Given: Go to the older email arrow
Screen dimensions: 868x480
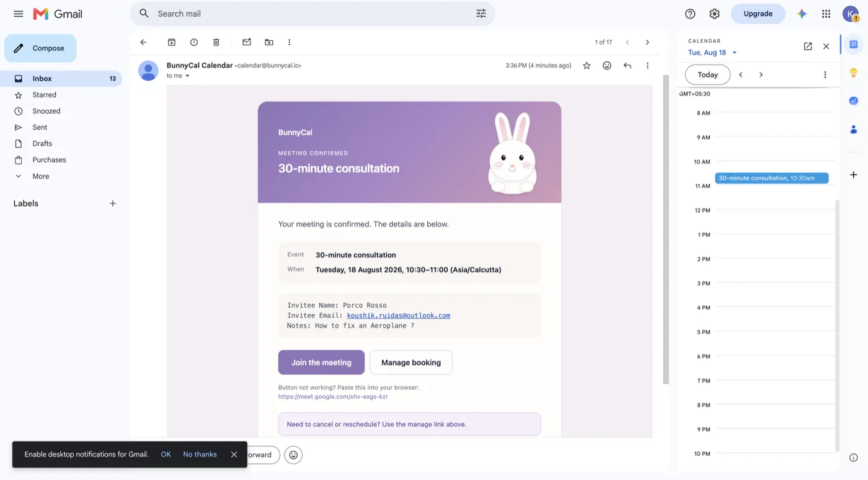Looking at the screenshot, I should (x=647, y=42).
